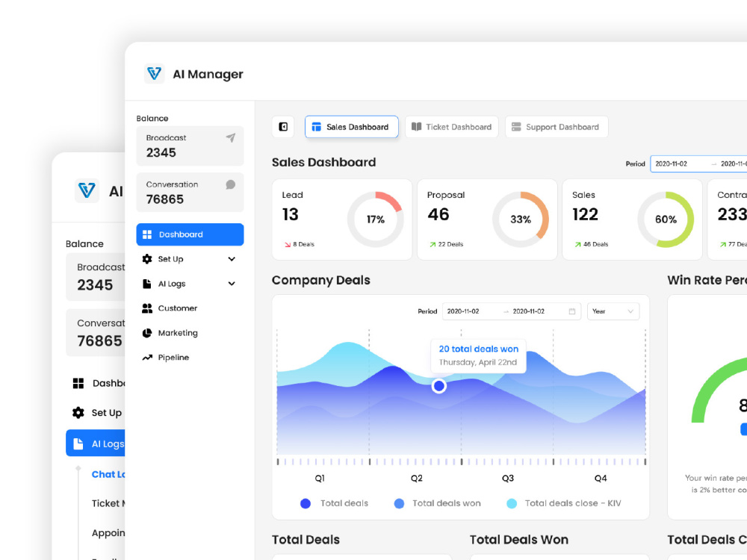Click the green up arrow beside 22 Deals
This screenshot has height=560, width=747.
433,244
